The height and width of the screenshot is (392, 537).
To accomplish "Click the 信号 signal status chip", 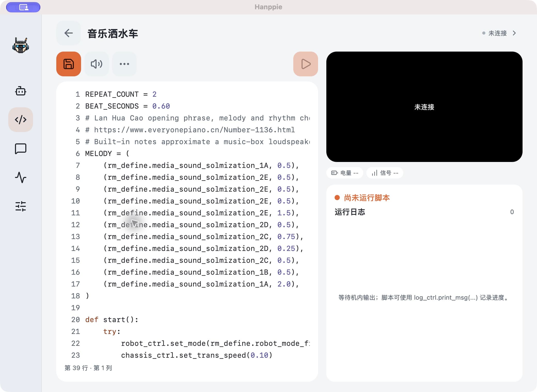I will pos(385,173).
